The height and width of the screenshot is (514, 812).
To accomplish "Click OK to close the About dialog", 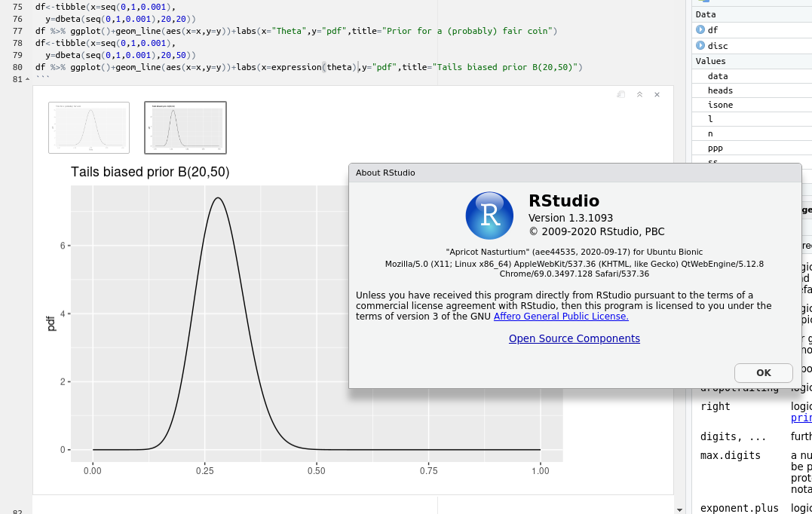I will [763, 372].
